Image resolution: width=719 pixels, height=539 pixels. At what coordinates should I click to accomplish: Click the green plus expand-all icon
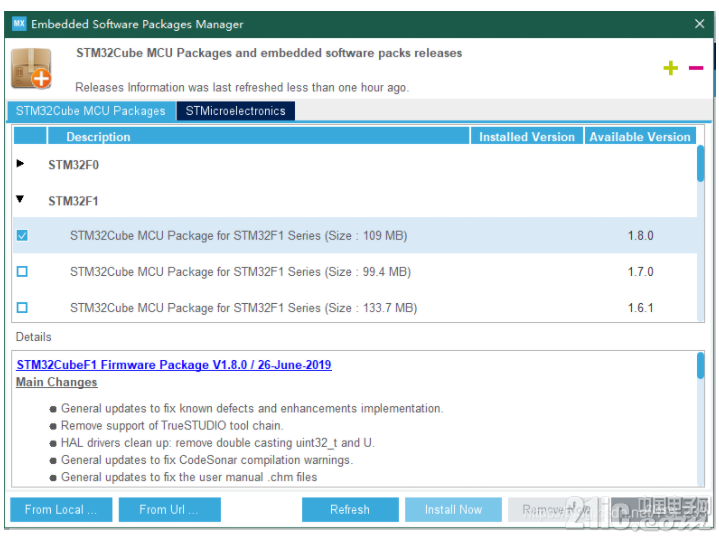[670, 68]
